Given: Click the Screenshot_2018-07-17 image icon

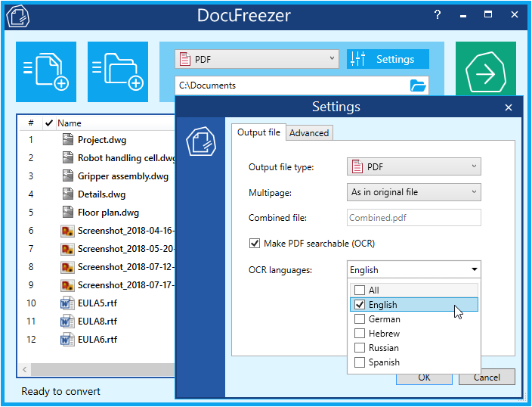Looking at the screenshot, I should click(67, 285).
